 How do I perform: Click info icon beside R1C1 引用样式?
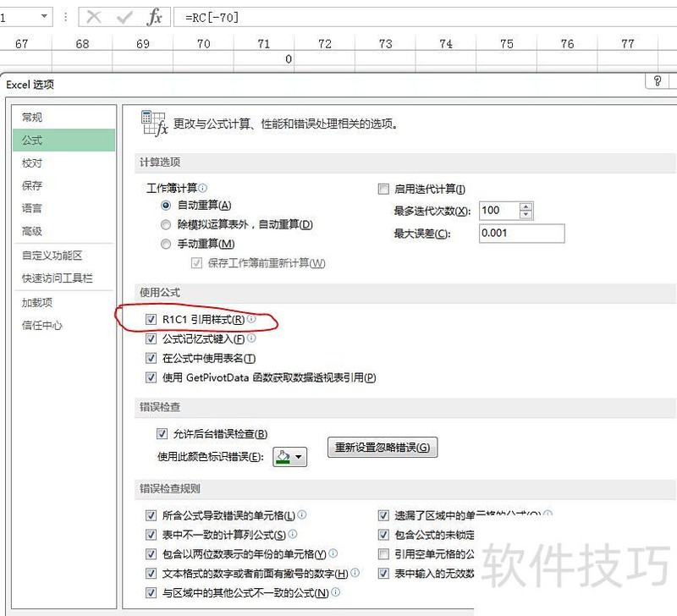pos(251,320)
